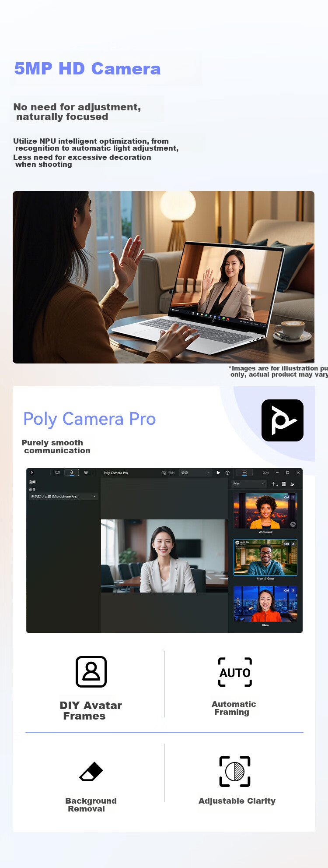Click the 'Background Removal' label
The width and height of the screenshot is (328, 868).
pyautogui.click(x=91, y=804)
